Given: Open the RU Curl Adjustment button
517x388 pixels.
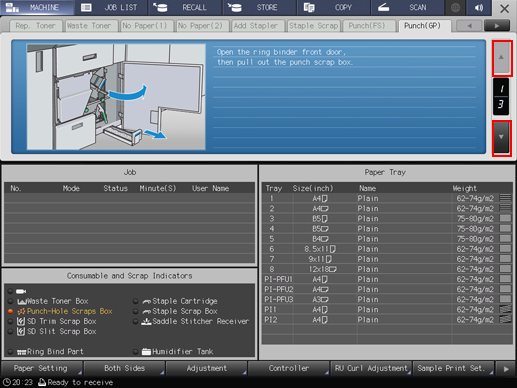Looking at the screenshot, I should [x=371, y=369].
